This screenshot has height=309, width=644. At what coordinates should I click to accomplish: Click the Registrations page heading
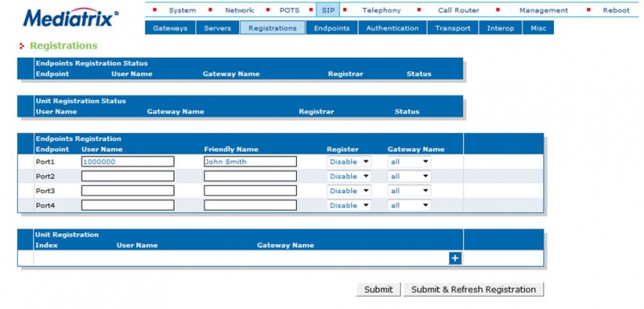[x=64, y=46]
